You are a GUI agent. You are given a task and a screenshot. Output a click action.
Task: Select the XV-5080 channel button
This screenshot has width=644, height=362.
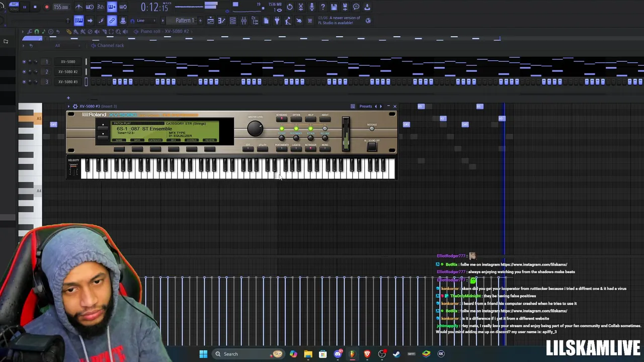point(68,62)
